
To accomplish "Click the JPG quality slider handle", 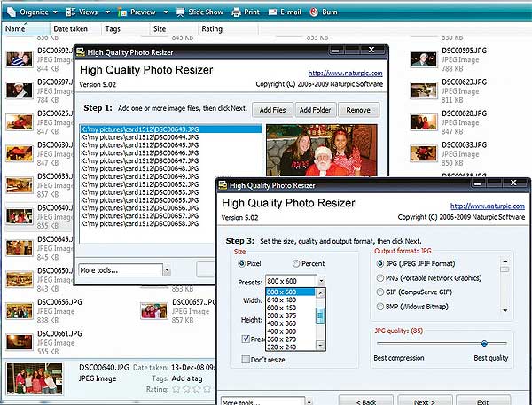I will click(x=483, y=343).
